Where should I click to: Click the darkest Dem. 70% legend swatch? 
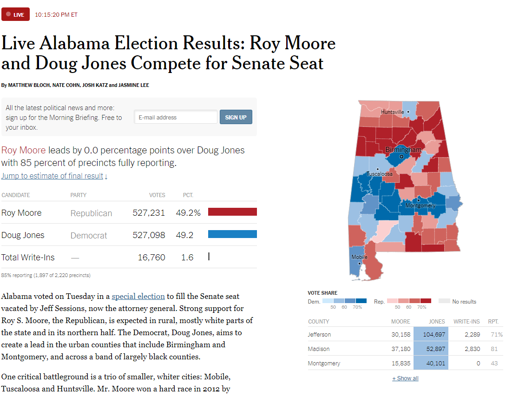tap(361, 301)
